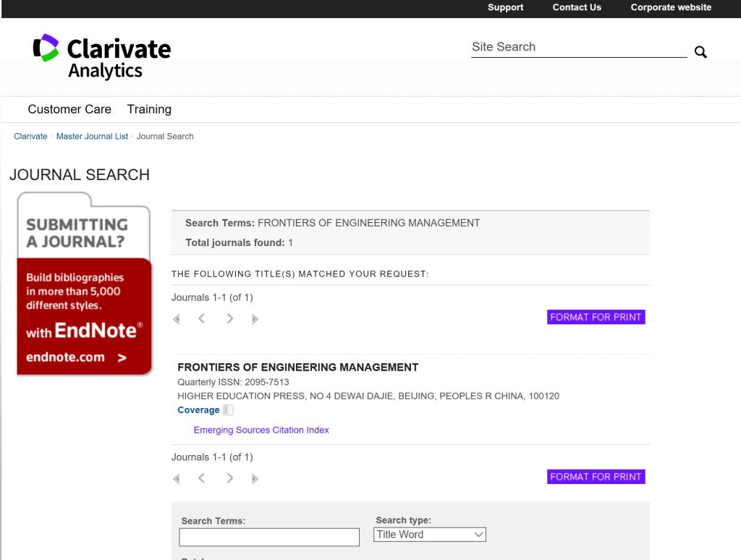Click previous page arrow in bottom pagination
Viewport: 741px width, 560px height.
[202, 478]
